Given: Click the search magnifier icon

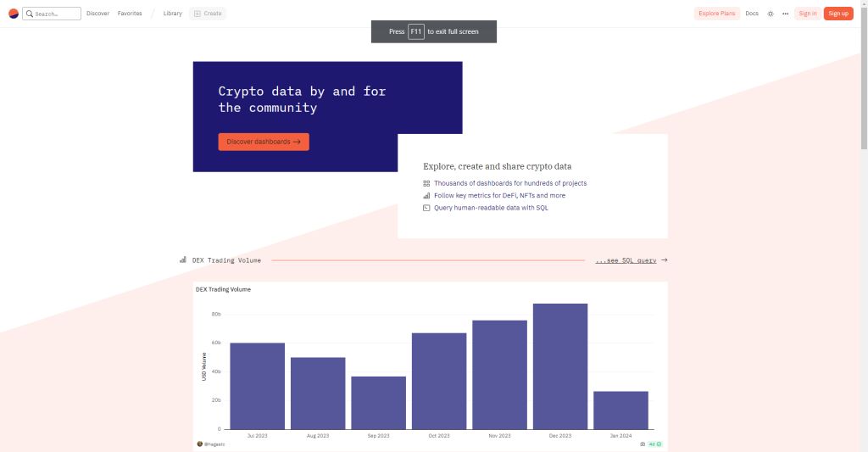Looking at the screenshot, I should coord(29,14).
